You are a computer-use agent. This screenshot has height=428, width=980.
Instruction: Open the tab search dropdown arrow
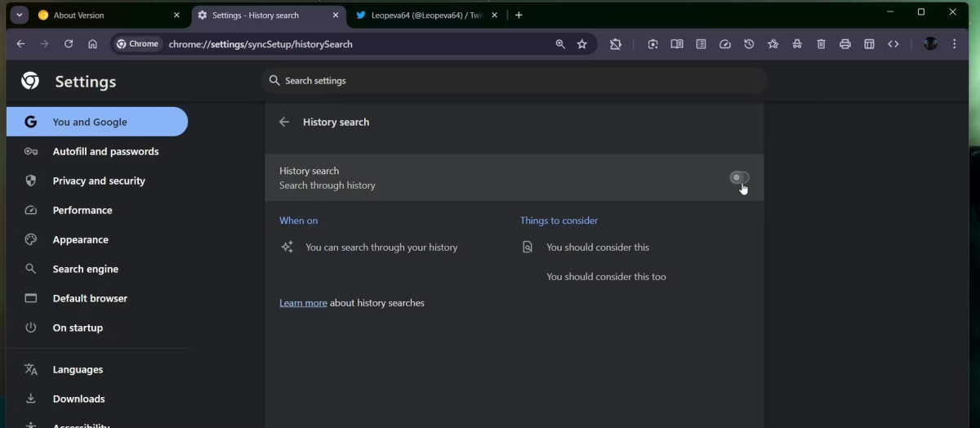[20, 15]
